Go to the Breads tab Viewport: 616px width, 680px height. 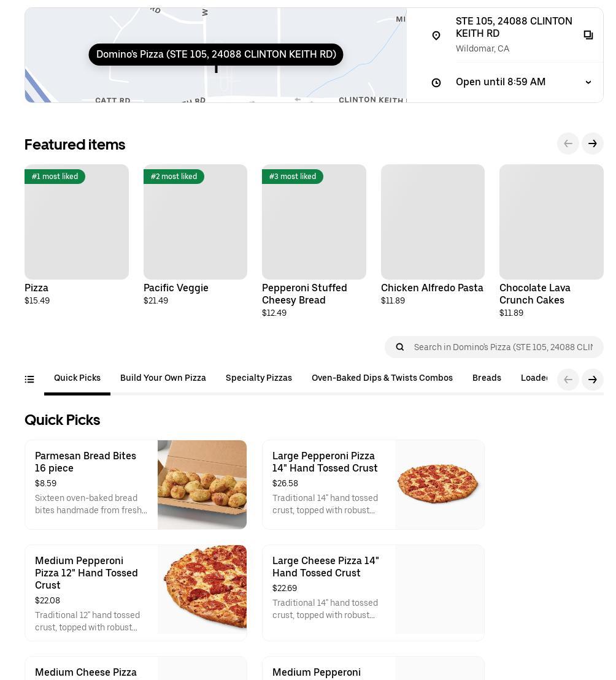click(487, 378)
